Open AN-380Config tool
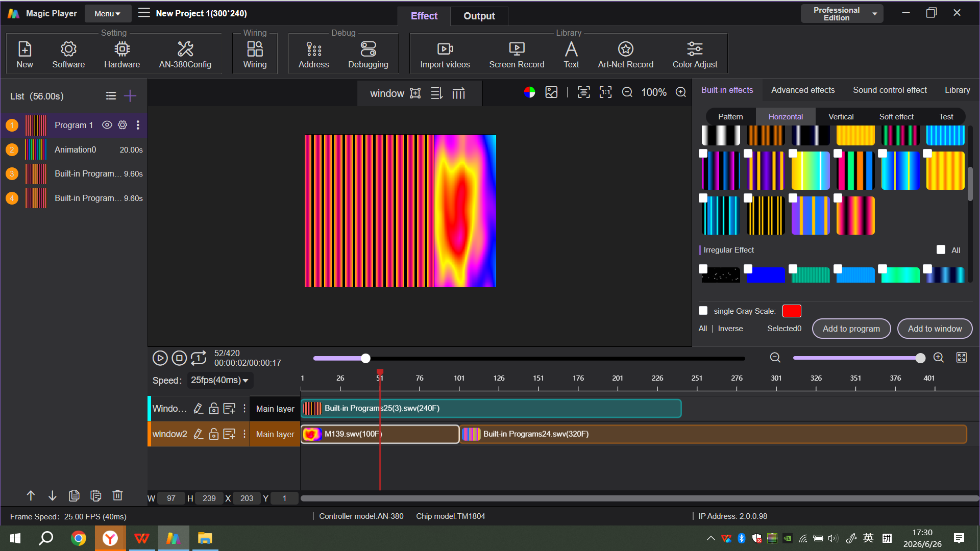This screenshot has height=551, width=980. click(x=185, y=54)
